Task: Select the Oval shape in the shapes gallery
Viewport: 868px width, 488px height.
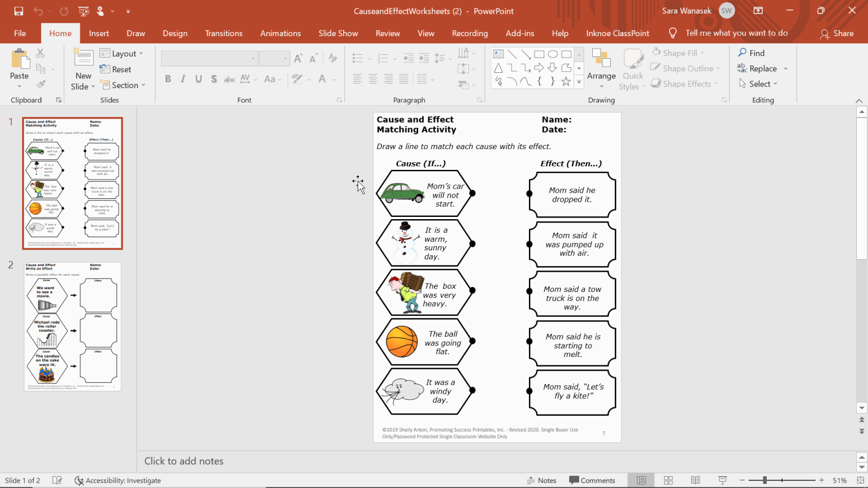Action: point(554,54)
